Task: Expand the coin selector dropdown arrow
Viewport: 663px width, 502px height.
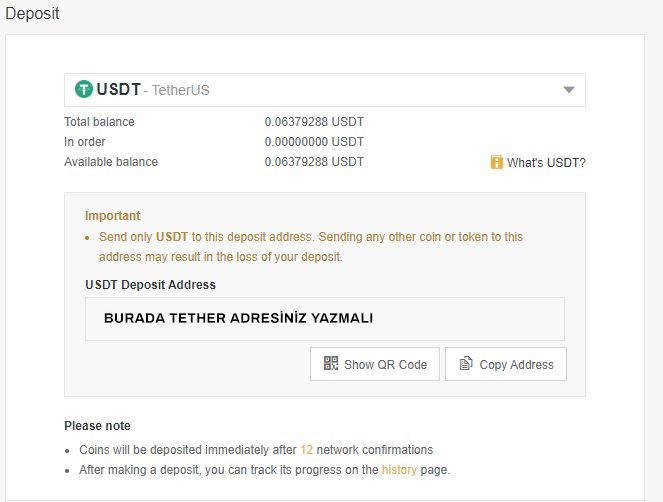Action: (569, 90)
